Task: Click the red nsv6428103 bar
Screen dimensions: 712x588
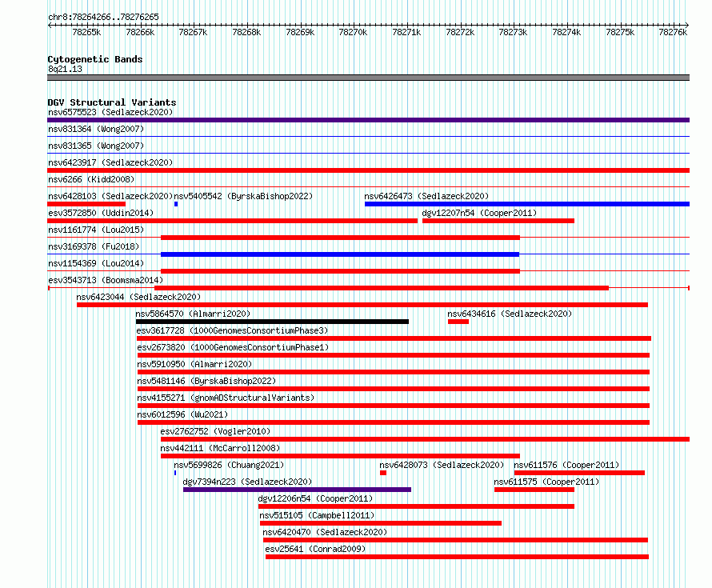Action: (86, 204)
